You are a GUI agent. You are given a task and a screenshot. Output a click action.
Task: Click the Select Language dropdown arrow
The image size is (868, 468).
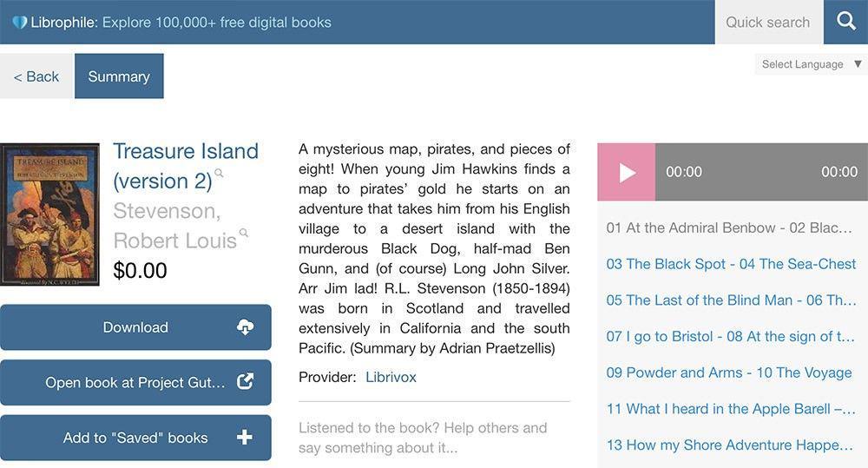858,64
